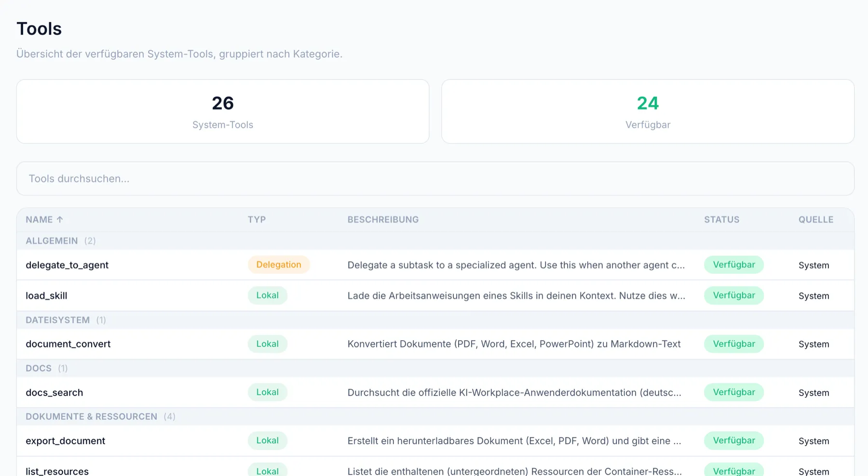868x476 pixels.
Task: Click the System source for delegate_to_agent
Action: [x=814, y=265]
